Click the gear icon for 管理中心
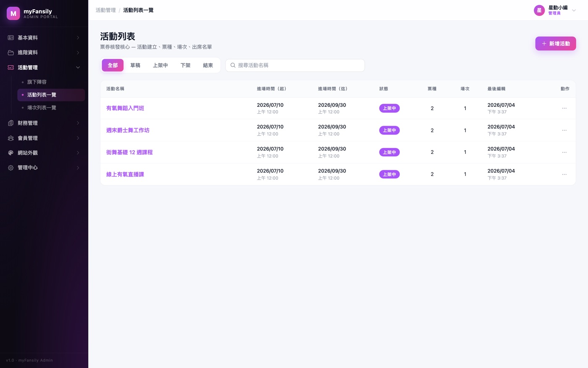Screen dimensions: 588x368 coord(11,168)
